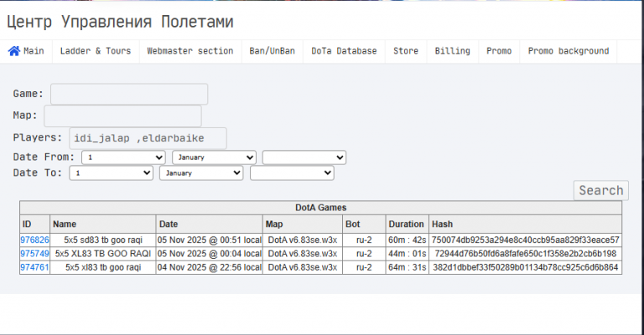Click the Search button
The image size is (644, 335).
point(601,190)
